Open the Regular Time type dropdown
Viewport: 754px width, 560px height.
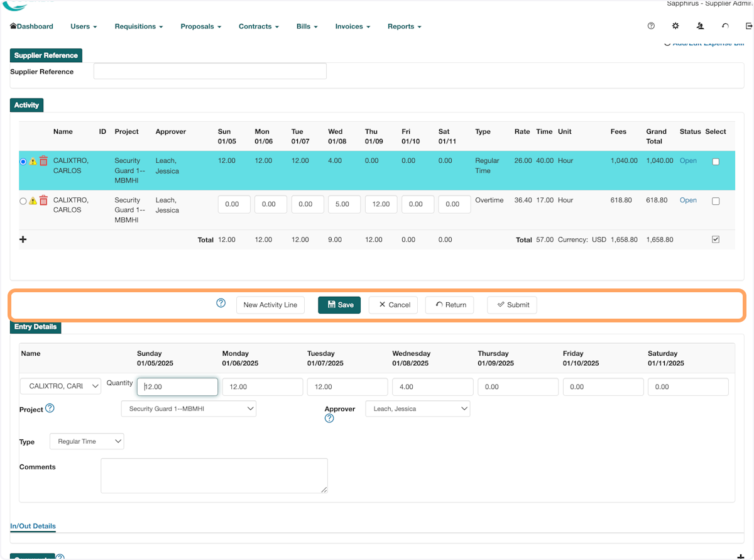[87, 441]
